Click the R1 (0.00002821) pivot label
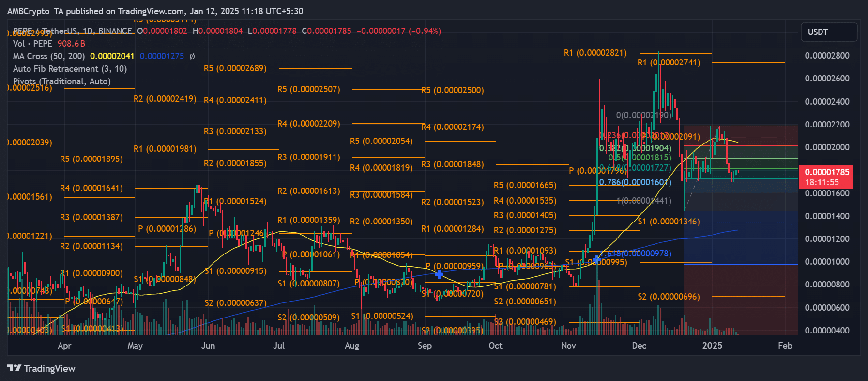 (595, 53)
